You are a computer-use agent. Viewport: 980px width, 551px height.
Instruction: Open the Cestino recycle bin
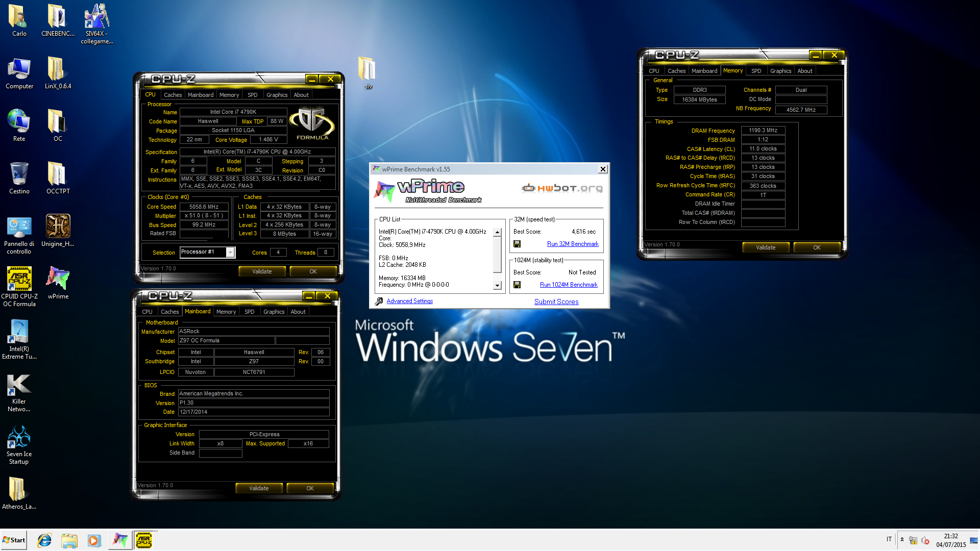(x=19, y=178)
